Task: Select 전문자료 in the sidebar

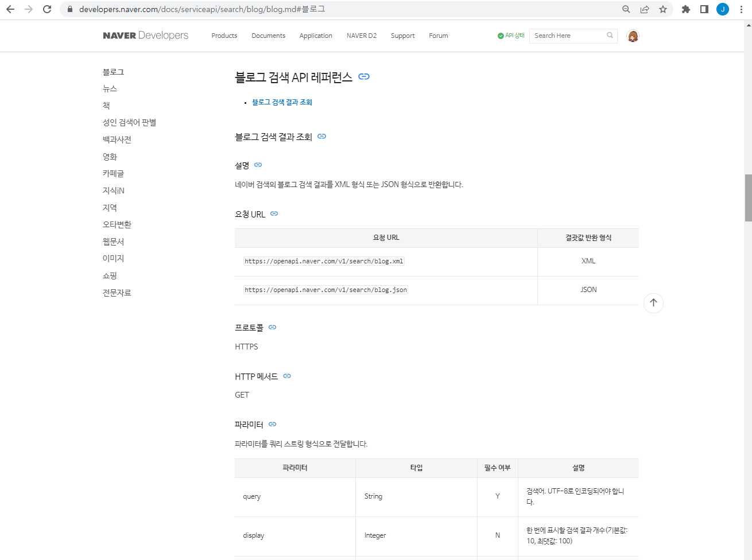Action: pyautogui.click(x=117, y=293)
